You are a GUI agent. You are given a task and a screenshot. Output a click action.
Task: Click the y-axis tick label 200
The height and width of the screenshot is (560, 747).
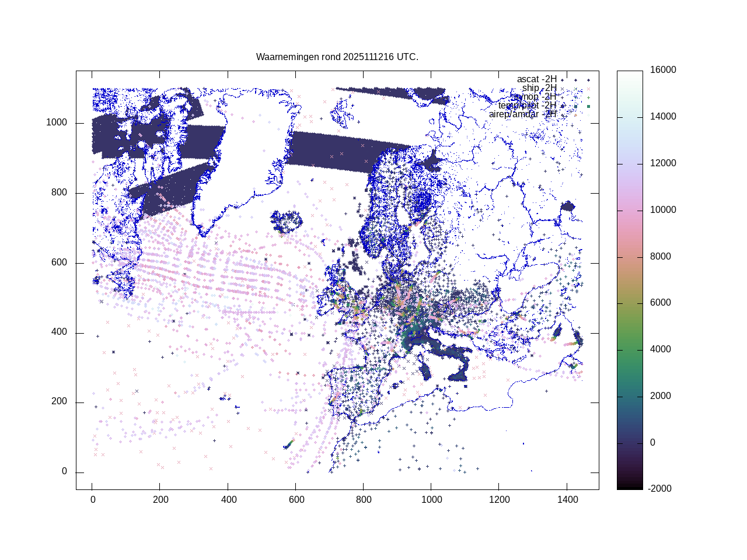(x=59, y=402)
